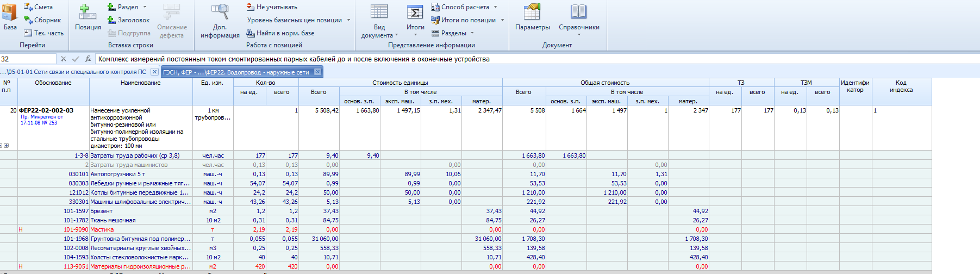Click the Код индекса column header
980x274 pixels.
tap(901, 91)
